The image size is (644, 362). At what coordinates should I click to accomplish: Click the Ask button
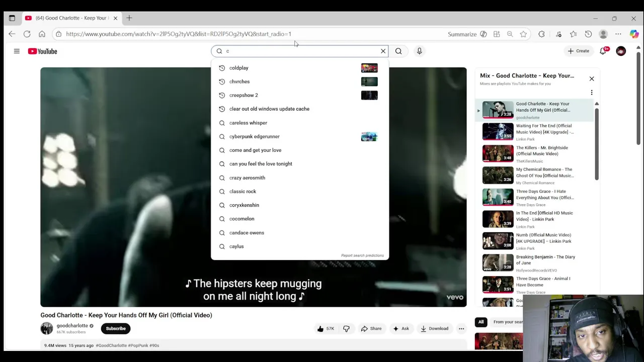400,328
